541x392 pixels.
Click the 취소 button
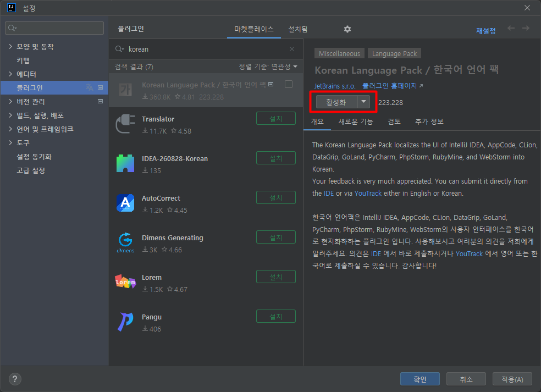(466, 379)
